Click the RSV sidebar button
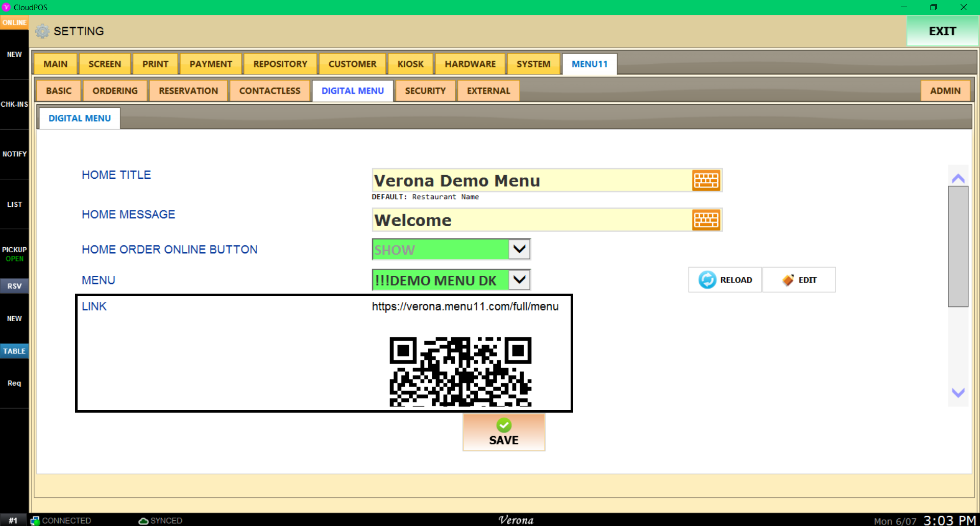This screenshot has width=980, height=526. 14,286
